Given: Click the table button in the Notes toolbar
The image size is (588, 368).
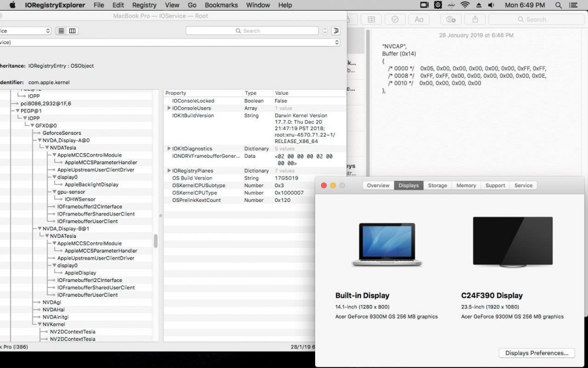Looking at the screenshot, I should [371, 19].
